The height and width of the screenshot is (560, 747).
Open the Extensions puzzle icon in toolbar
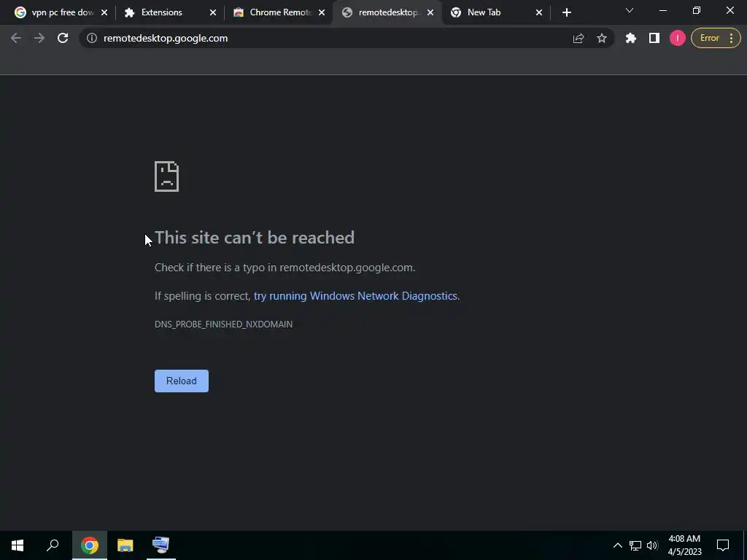click(x=631, y=38)
